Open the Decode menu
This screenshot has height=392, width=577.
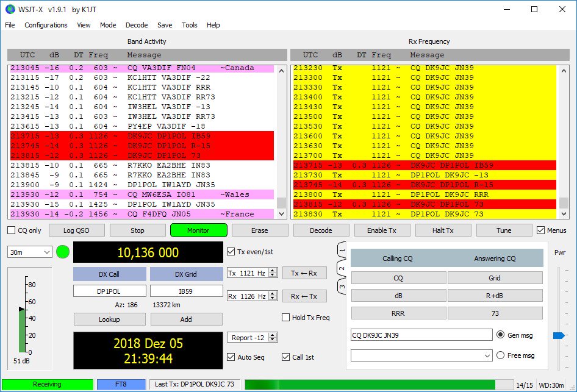[x=137, y=25]
